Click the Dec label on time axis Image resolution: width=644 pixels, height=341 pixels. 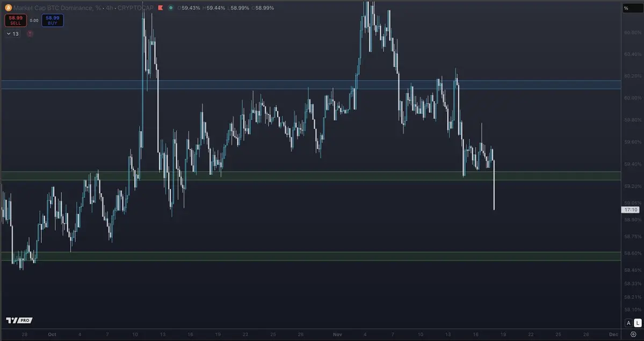coord(613,335)
